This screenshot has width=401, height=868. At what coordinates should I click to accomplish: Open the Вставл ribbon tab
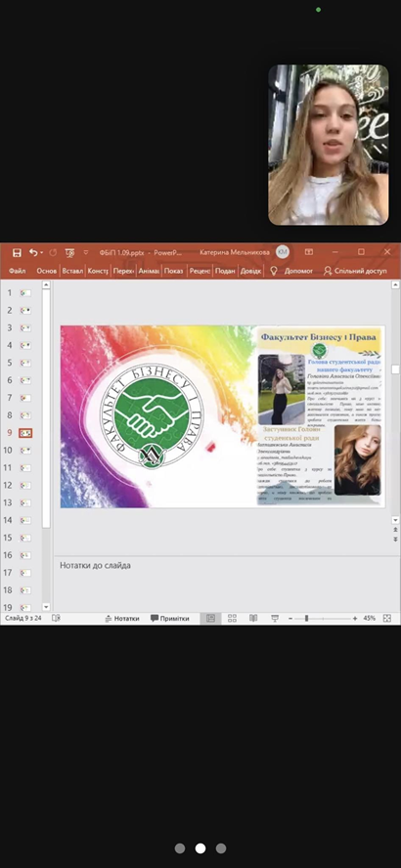coord(72,272)
